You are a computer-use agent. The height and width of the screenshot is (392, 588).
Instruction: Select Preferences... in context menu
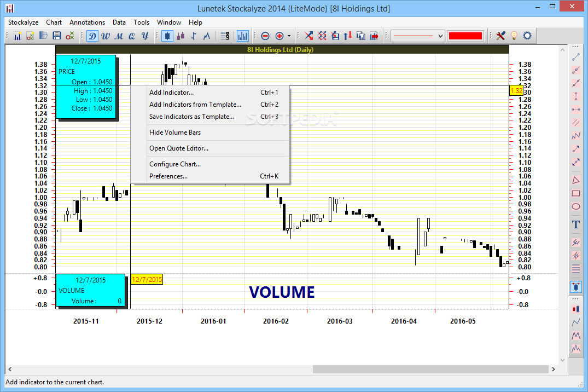[211, 176]
